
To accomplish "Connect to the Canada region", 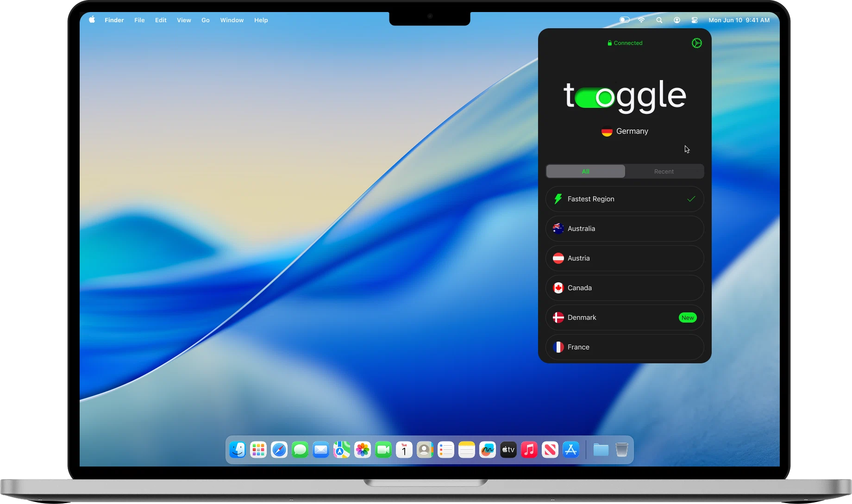I will [625, 288].
